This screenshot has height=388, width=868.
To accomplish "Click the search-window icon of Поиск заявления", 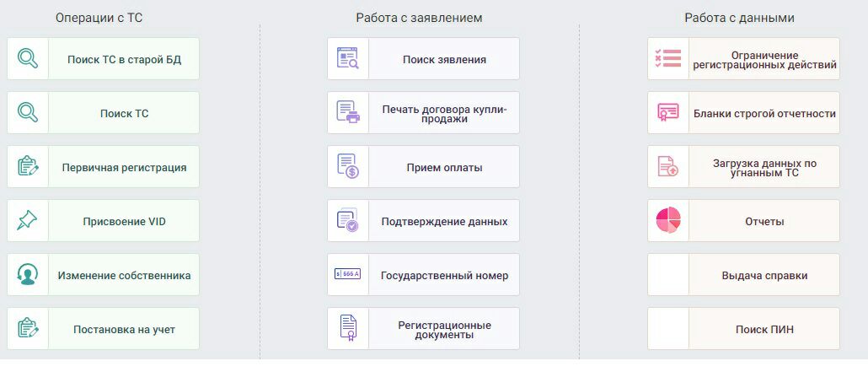I will pyautogui.click(x=348, y=58).
